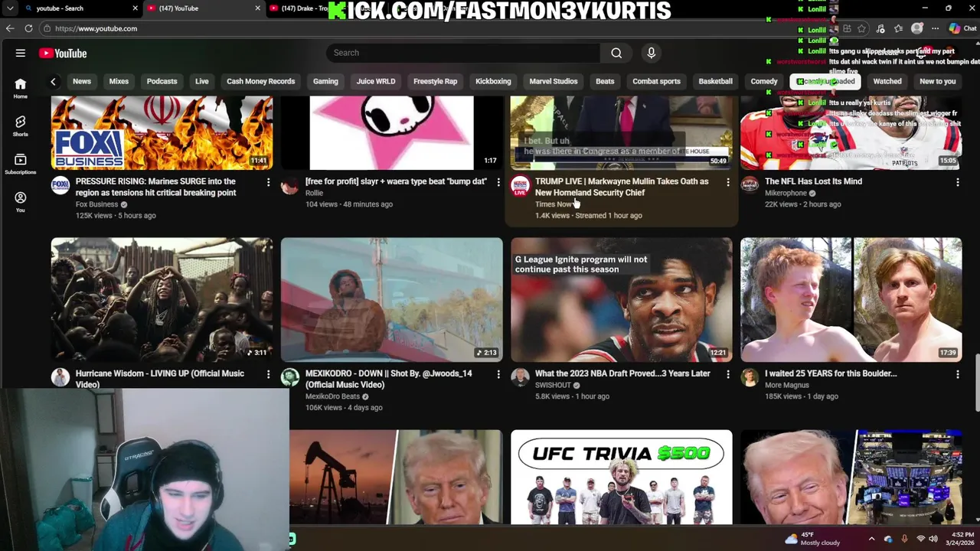Viewport: 980px width, 551px height.
Task: Select the Combat sports chip
Action: [656, 81]
